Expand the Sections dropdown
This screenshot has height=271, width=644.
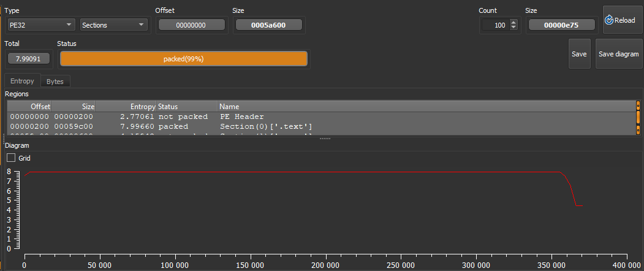coord(114,25)
